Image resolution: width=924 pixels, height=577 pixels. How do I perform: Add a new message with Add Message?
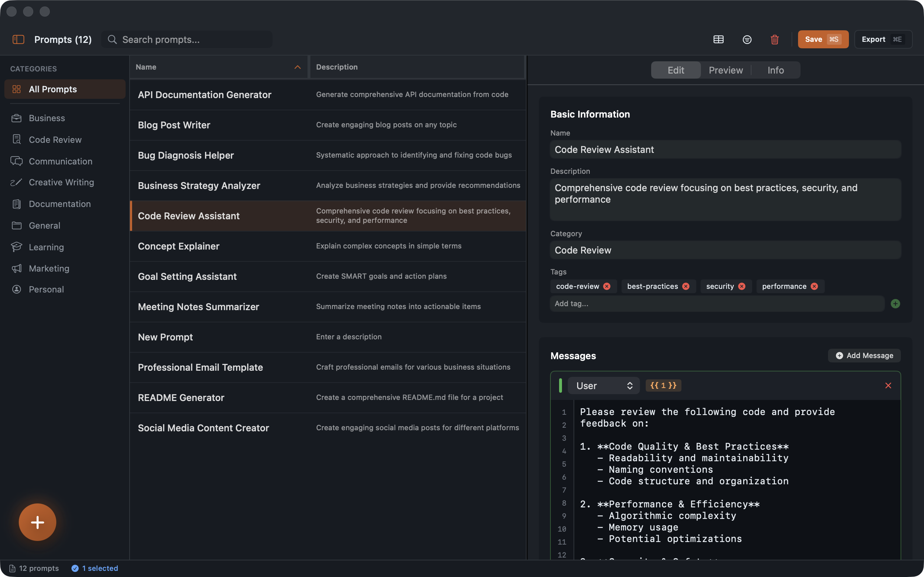tap(864, 355)
